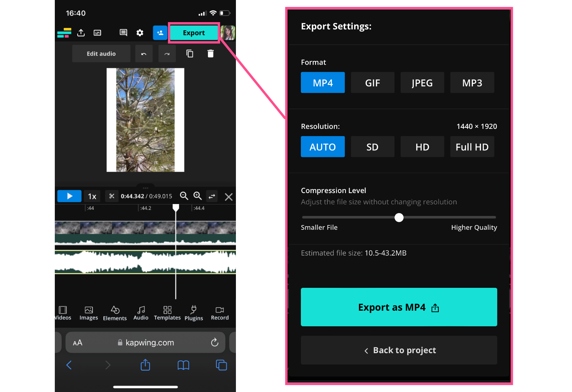Zoom in on the timeline

click(197, 196)
